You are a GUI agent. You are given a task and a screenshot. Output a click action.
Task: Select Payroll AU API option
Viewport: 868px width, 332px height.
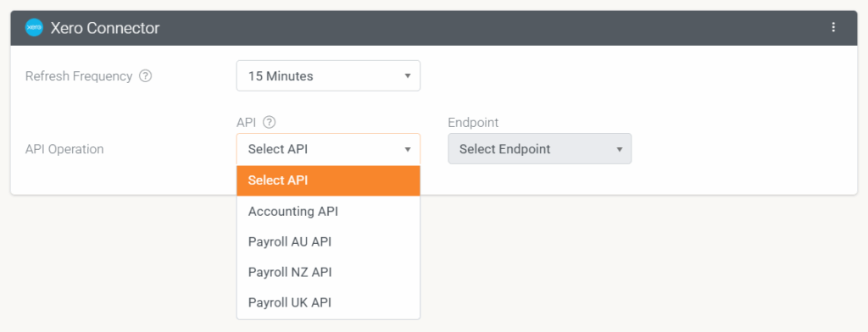coord(328,242)
